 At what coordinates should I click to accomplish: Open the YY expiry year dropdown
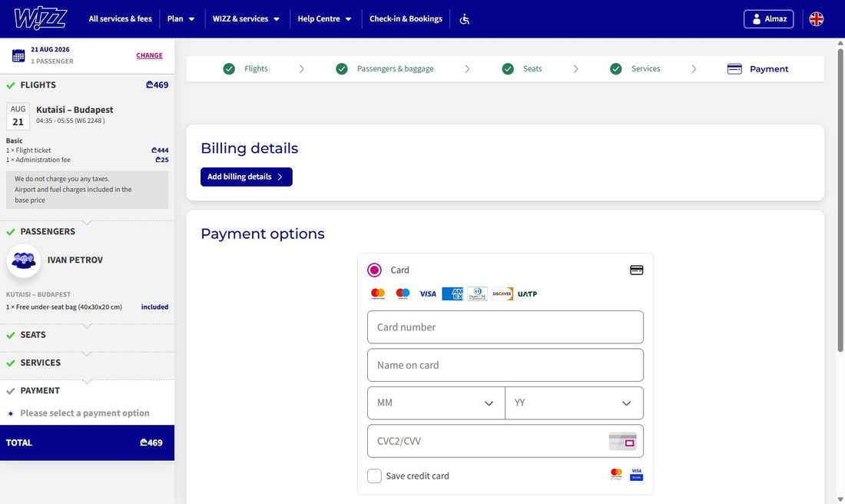(574, 403)
